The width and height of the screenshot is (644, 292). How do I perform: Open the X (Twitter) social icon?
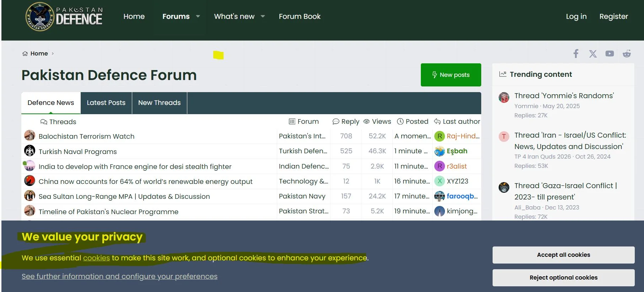pos(593,54)
